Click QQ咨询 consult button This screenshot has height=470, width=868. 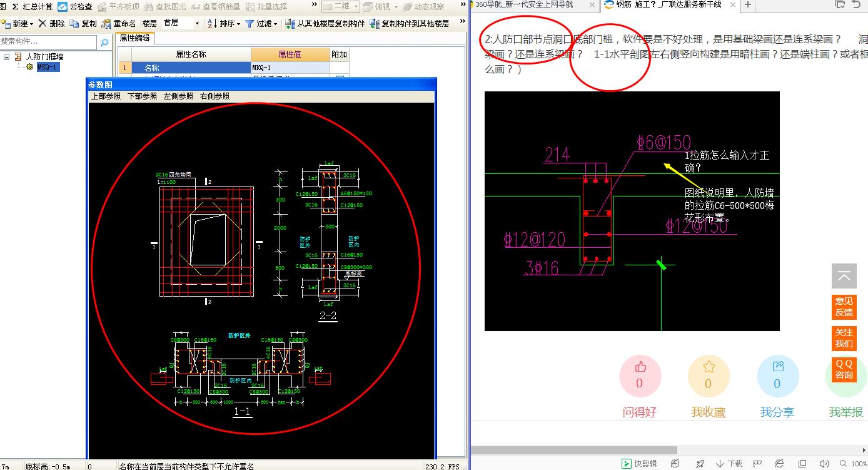pos(844,369)
